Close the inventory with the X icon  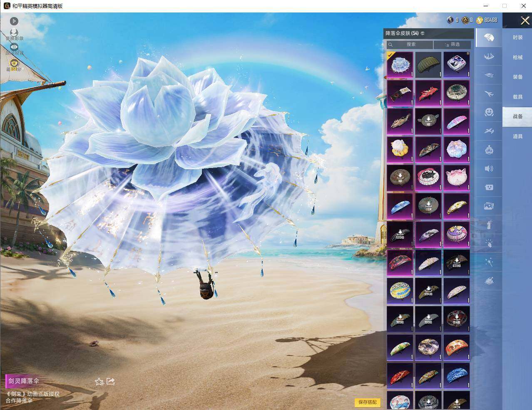click(x=525, y=20)
